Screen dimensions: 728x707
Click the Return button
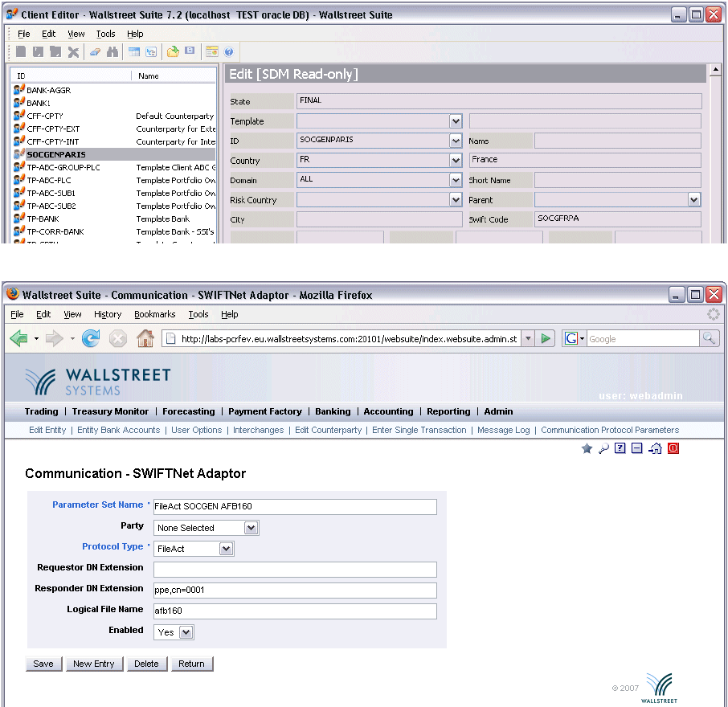click(x=191, y=664)
